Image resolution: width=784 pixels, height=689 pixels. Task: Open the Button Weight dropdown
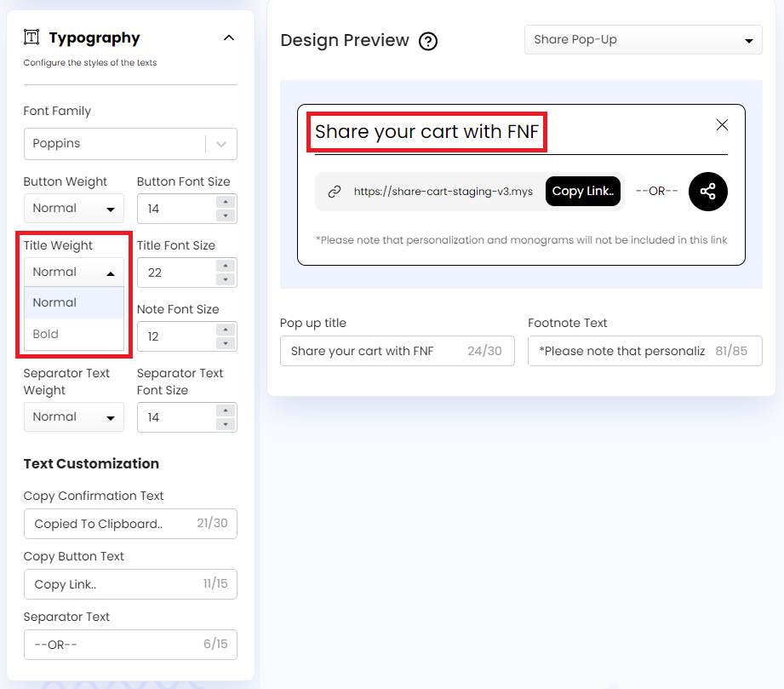click(x=74, y=209)
